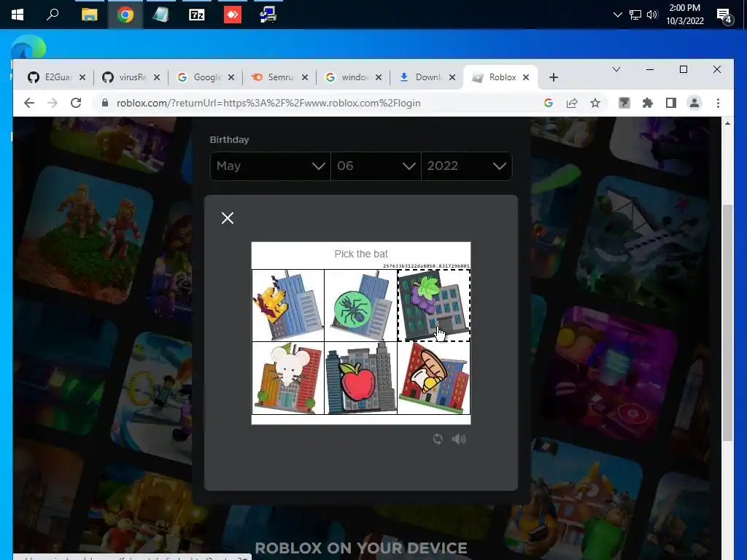This screenshot has width=747, height=560.
Task: Open taskbar search magnifier
Action: click(x=53, y=15)
